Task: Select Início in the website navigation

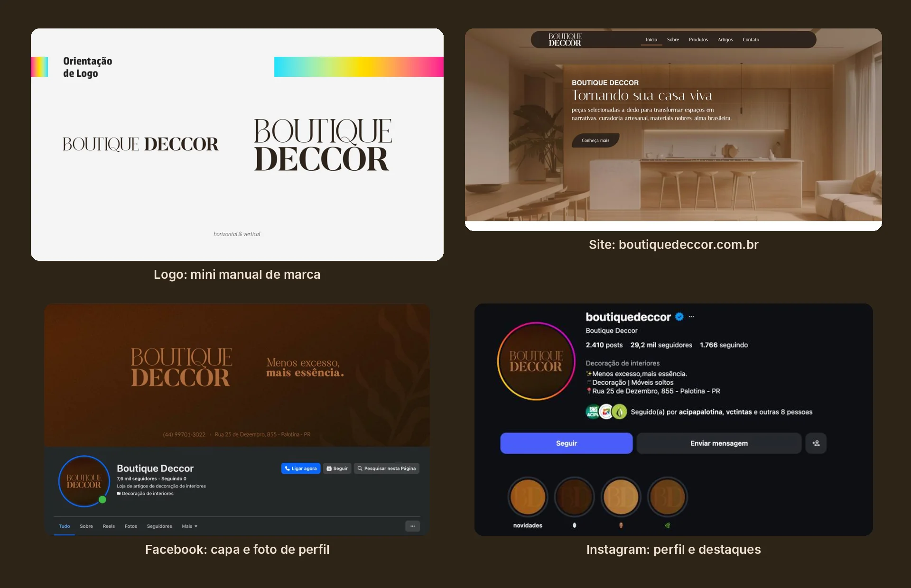Action: 651,40
